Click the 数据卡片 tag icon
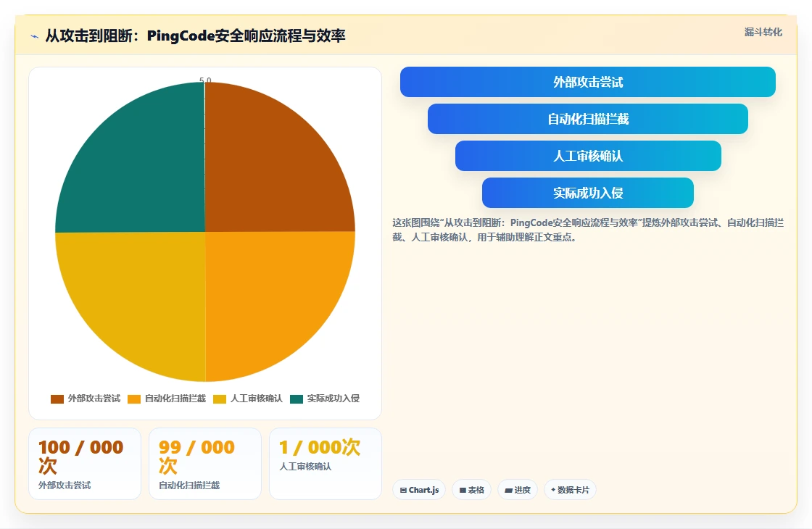 click(x=553, y=490)
